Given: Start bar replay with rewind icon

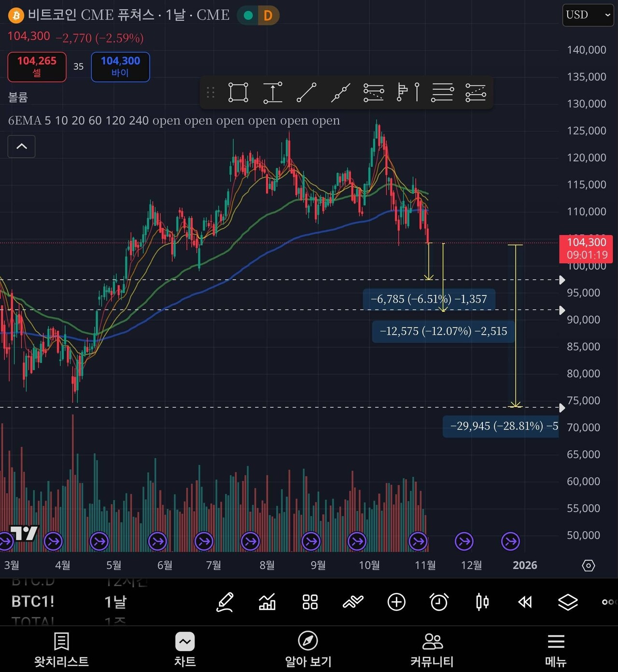Looking at the screenshot, I should 525,602.
